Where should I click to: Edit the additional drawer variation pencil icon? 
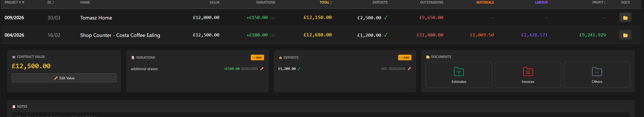point(262,69)
